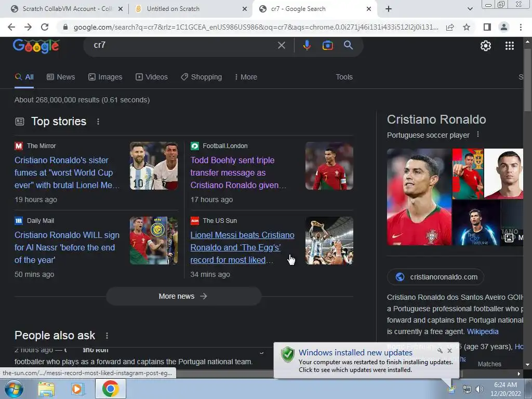Open the Google apps grid
Screen dimensions: 532x399
pos(509,46)
